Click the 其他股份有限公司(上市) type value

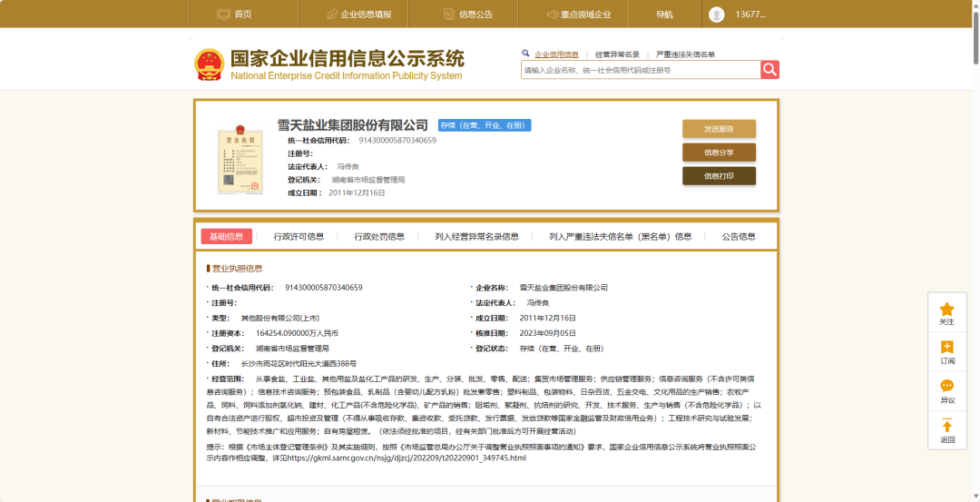[280, 319]
